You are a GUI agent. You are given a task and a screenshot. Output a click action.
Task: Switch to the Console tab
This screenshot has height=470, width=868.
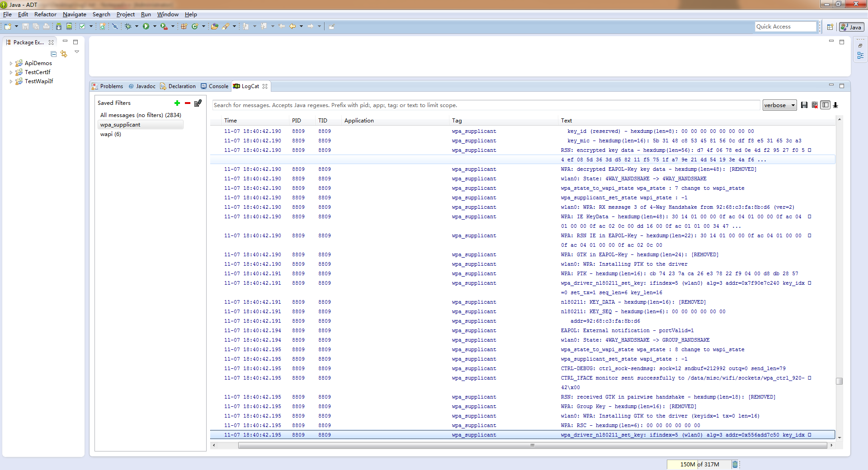click(215, 86)
